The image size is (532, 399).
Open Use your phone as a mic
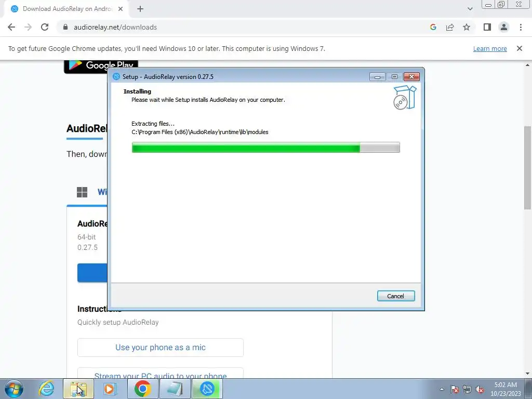(x=160, y=348)
